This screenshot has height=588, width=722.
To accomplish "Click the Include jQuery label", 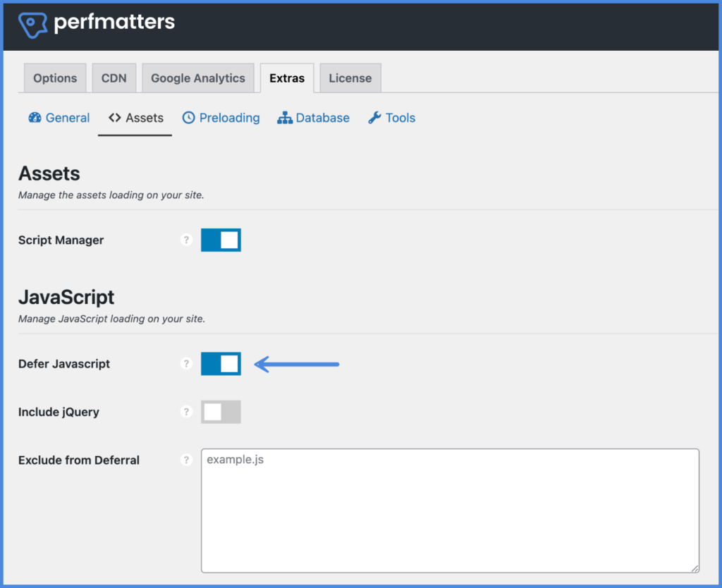I will 59,412.
